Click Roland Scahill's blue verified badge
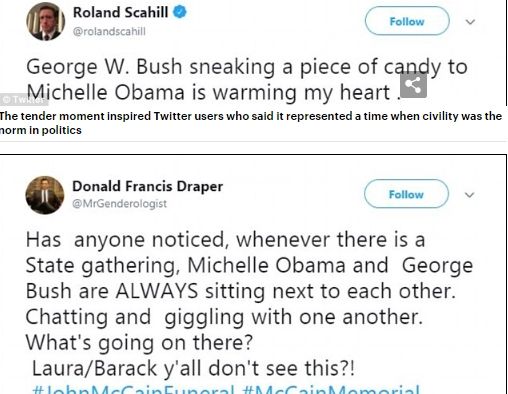Viewport: 508px width, 394px height. tap(180, 12)
